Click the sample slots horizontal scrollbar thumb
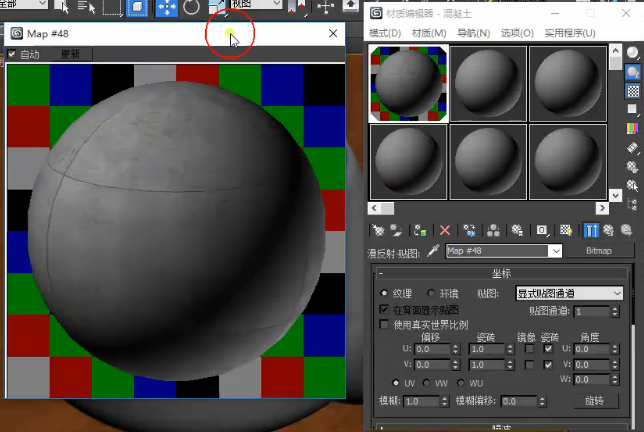Image resolution: width=644 pixels, height=432 pixels. pyautogui.click(x=387, y=208)
